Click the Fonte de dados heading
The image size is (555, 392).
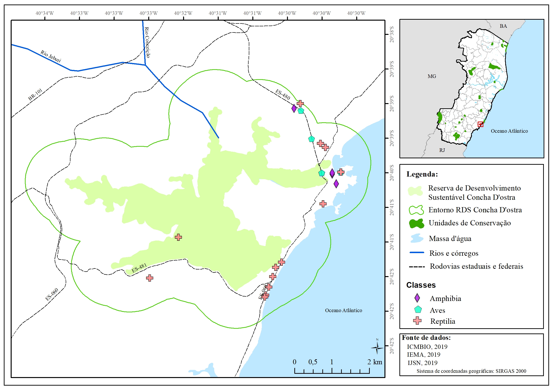click(x=426, y=338)
